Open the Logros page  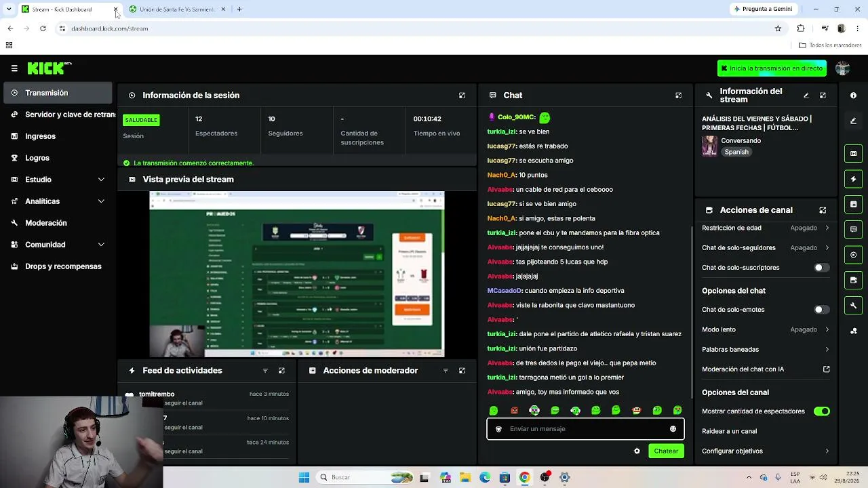(x=58, y=158)
